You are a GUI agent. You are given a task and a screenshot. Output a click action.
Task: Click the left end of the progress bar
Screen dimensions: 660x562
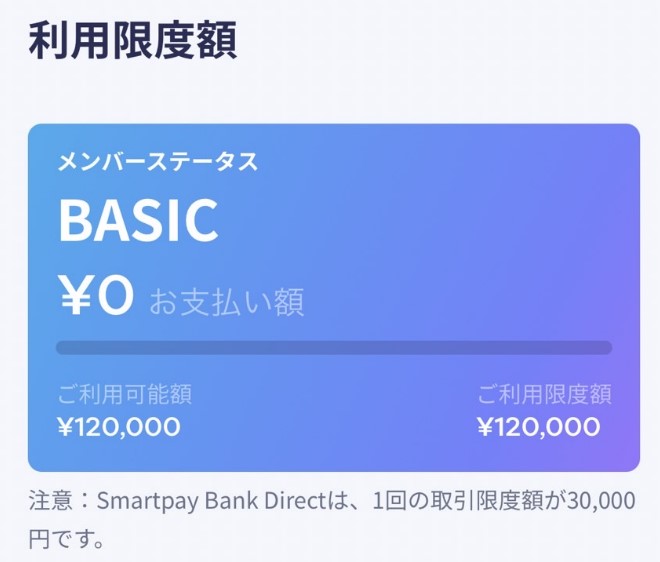tap(64, 348)
